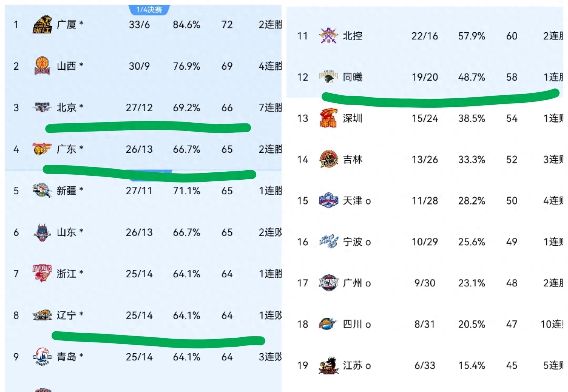Click the 青岛 eagle team logo
Viewport: 568px width, 392px height.
pos(42,357)
